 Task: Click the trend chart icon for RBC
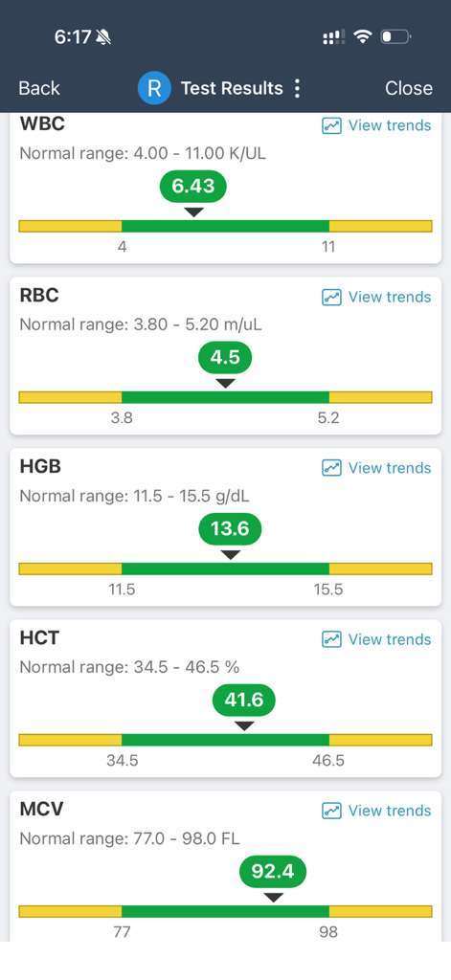331,297
